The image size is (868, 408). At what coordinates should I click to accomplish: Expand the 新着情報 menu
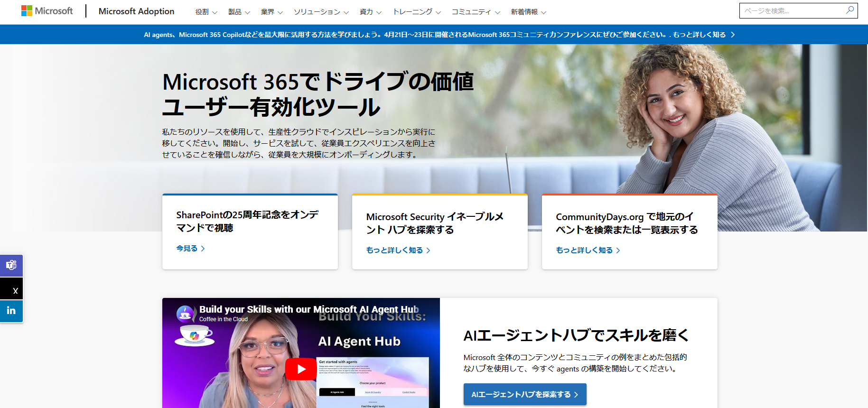[528, 12]
